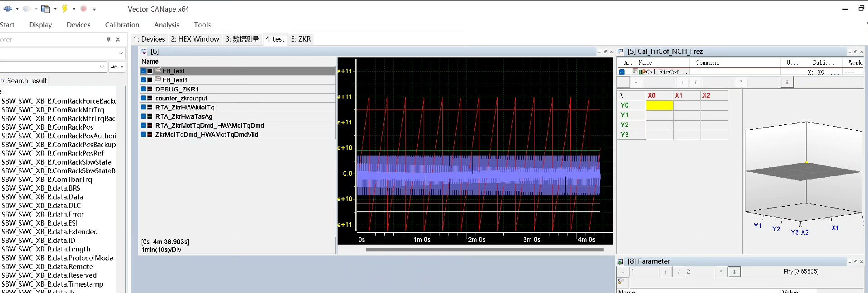Screen dimensions: 868x293
Task: Select the yellow X0/Y0 map cell
Action: point(659,105)
